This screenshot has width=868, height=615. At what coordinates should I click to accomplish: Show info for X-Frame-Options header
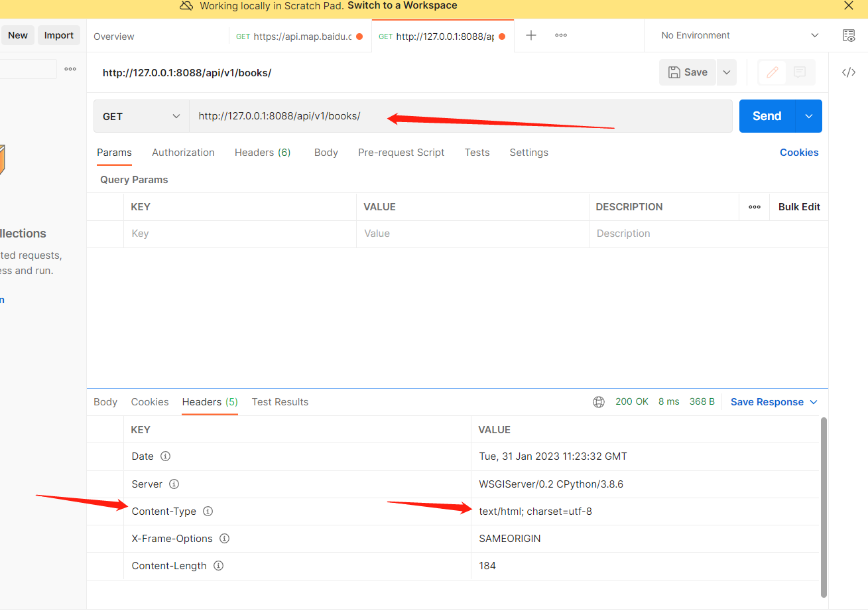[x=224, y=539]
